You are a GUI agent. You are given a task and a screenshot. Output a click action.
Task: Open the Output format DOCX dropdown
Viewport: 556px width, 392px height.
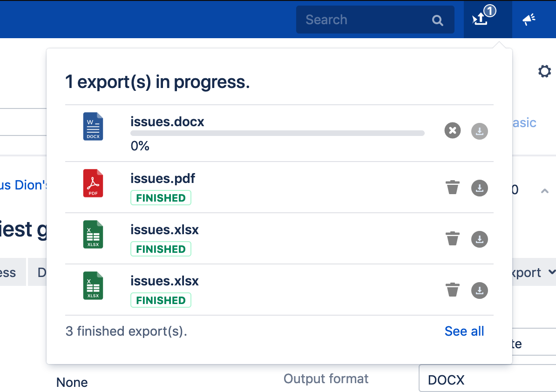[x=487, y=379]
